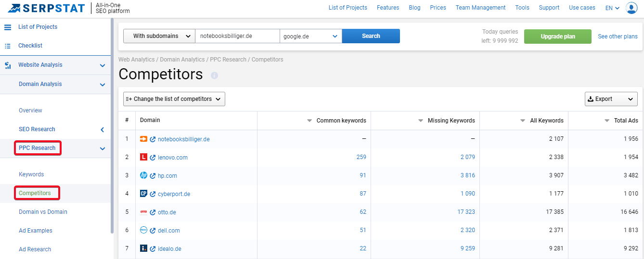The image size is (644, 259).
Task: Open Blog in top navigation
Action: pyautogui.click(x=414, y=8)
